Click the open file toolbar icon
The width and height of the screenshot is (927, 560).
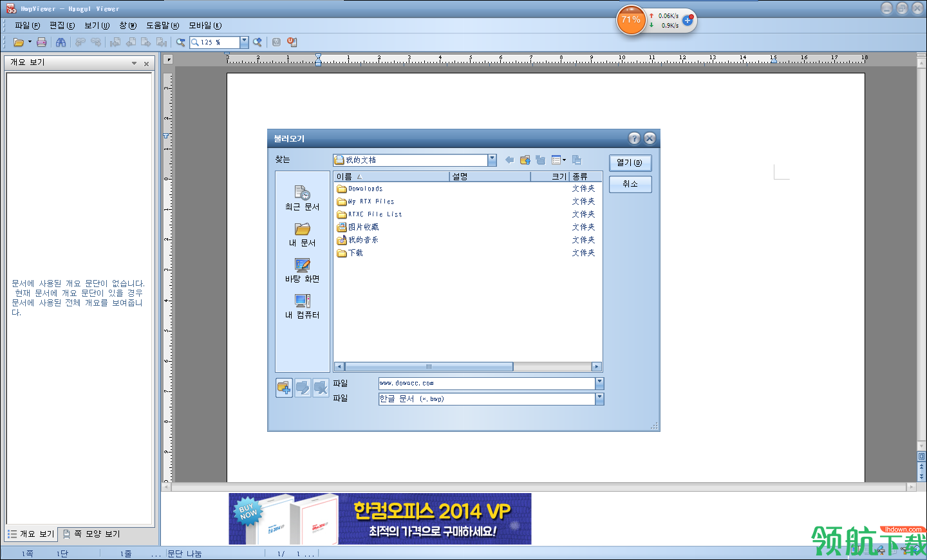click(19, 42)
